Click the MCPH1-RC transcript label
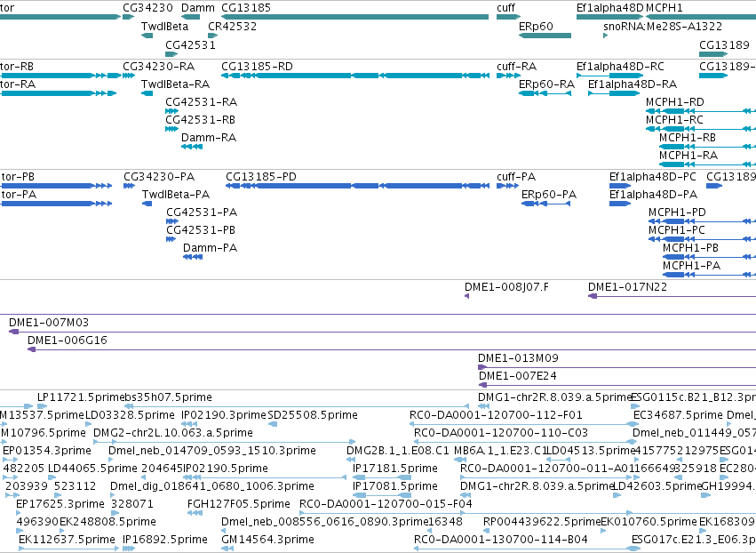Image resolution: width=756 pixels, height=553 pixels. [x=674, y=120]
